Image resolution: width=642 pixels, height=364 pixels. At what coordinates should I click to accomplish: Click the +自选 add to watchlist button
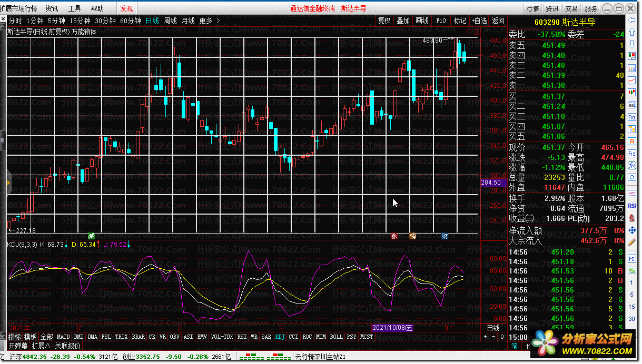pyautogui.click(x=479, y=21)
